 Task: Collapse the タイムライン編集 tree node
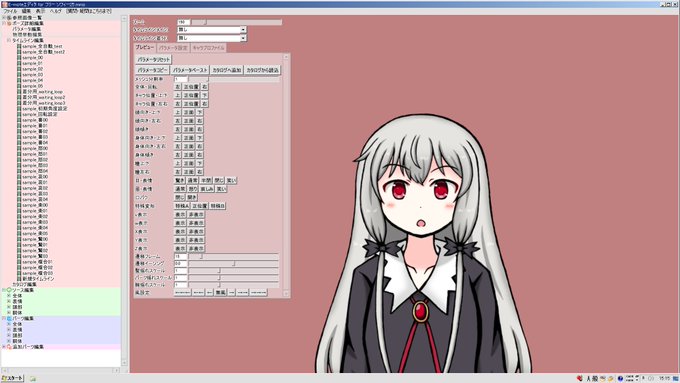tap(8, 40)
